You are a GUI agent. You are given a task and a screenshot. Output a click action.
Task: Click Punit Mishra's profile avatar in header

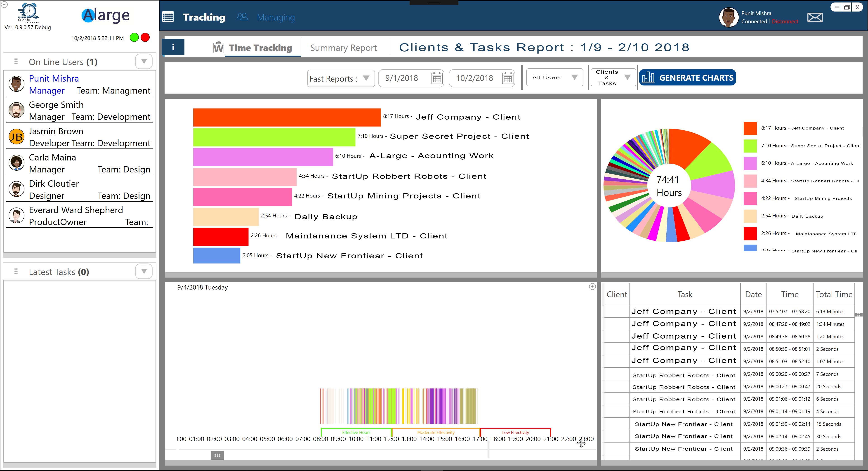[729, 18]
